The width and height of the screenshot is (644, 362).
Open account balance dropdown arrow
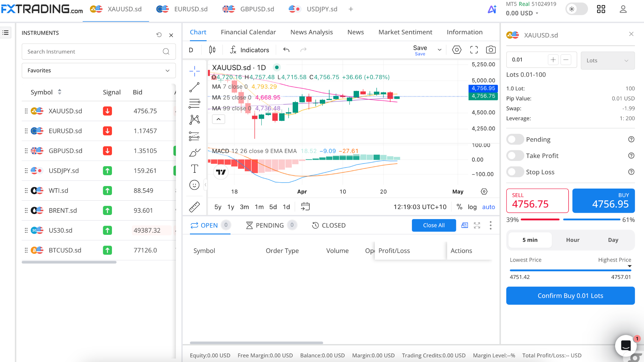[537, 13]
